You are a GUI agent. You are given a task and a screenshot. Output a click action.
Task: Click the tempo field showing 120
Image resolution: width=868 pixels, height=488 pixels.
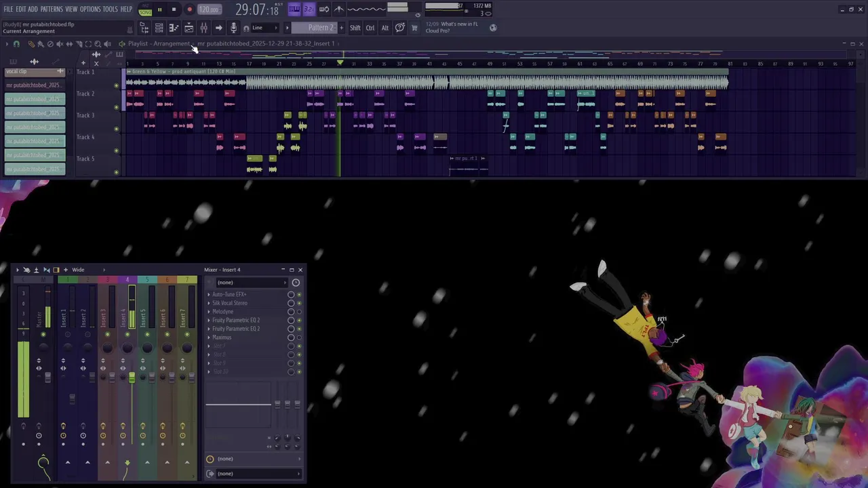pos(210,10)
